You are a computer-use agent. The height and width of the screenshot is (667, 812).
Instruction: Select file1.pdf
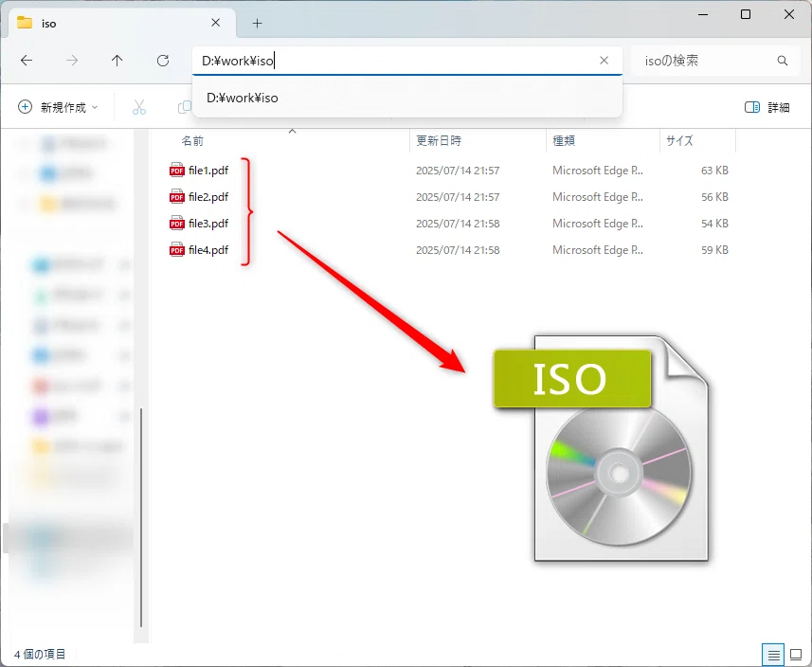(x=208, y=171)
